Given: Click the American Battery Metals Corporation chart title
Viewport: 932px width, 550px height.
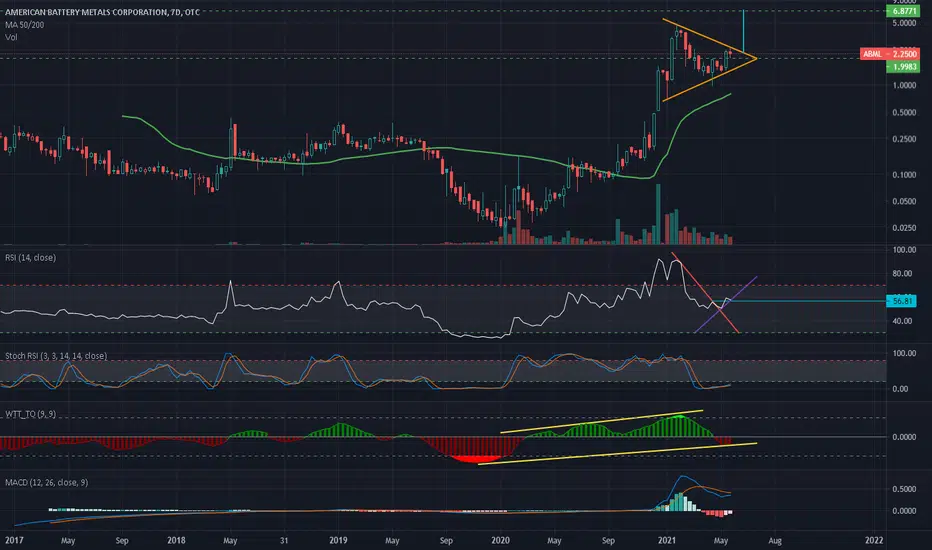Looking at the screenshot, I should point(102,12).
